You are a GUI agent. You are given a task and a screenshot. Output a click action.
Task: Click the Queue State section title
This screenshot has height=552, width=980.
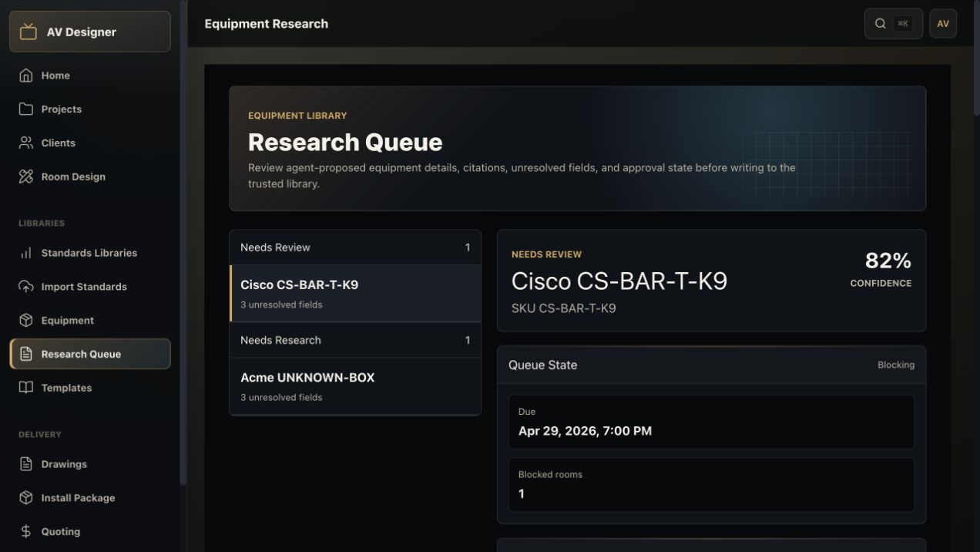tap(542, 365)
